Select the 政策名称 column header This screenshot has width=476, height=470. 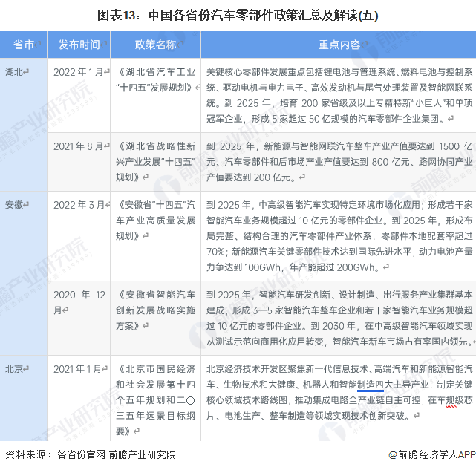tap(156, 45)
